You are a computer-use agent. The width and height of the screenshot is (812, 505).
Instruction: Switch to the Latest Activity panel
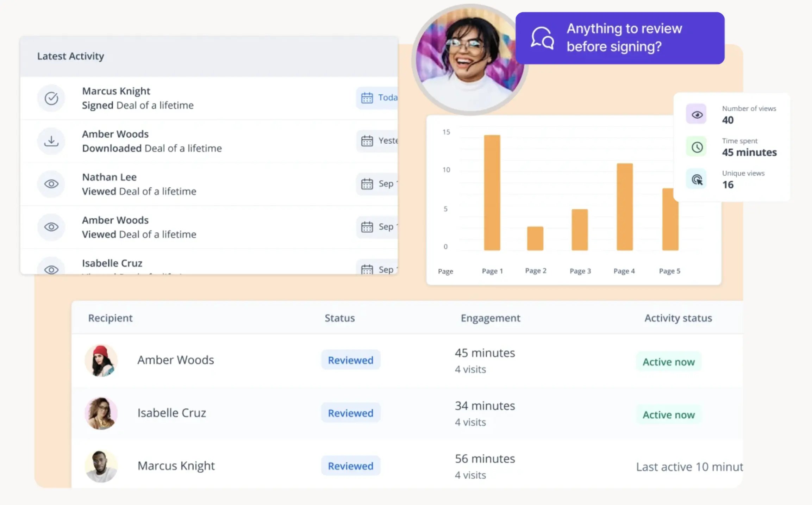(70, 56)
